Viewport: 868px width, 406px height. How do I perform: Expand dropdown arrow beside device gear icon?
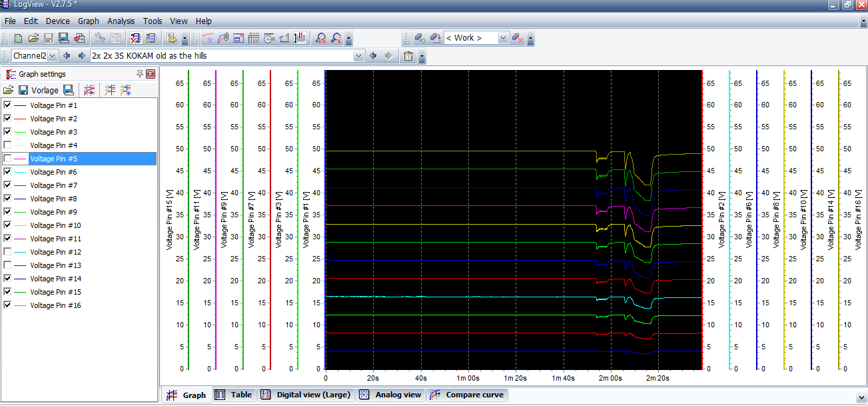pos(185,38)
